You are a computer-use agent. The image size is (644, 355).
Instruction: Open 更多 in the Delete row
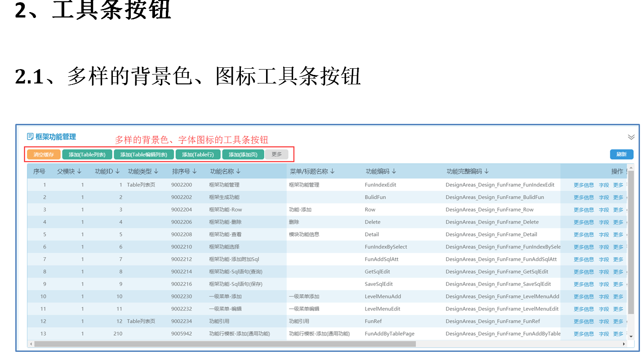pyautogui.click(x=618, y=222)
